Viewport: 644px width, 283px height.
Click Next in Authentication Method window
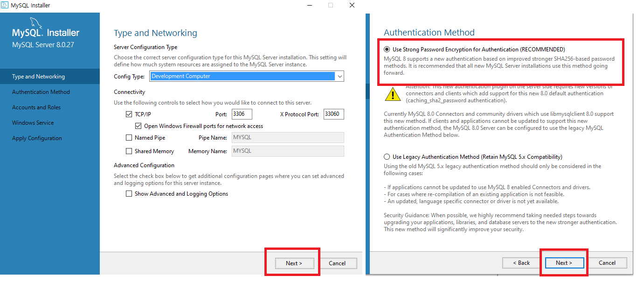[564, 263]
